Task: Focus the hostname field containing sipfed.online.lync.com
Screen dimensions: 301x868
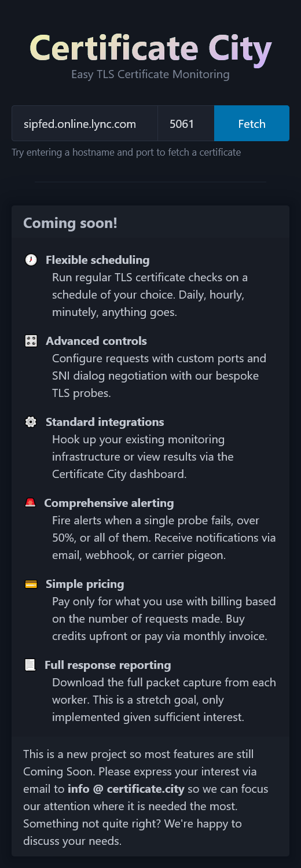Action: (x=85, y=123)
